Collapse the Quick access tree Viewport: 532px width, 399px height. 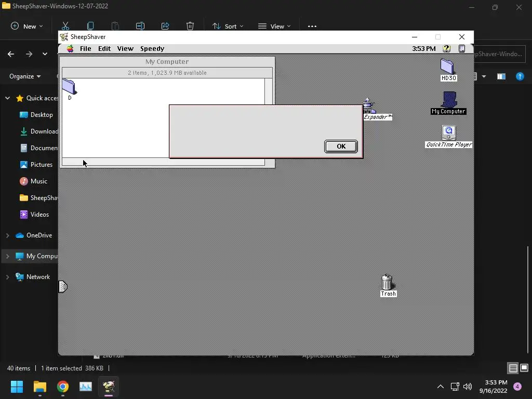(x=7, y=98)
